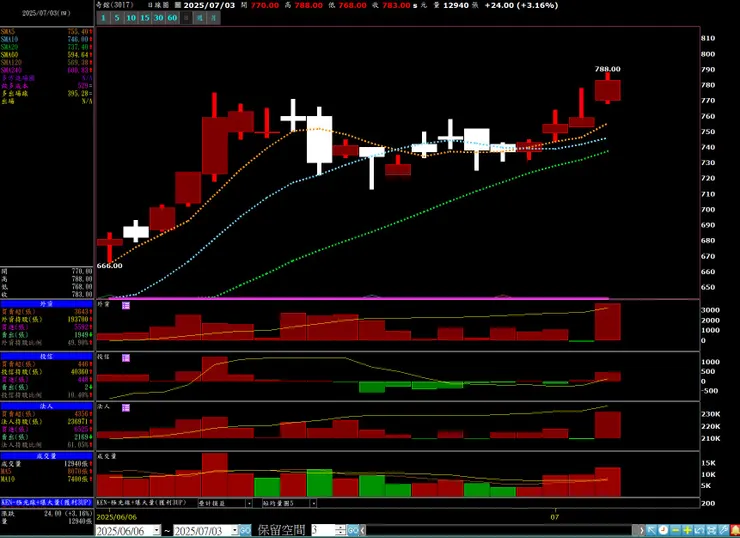The width and height of the screenshot is (740, 538).
Task: Select the 5-minute chart interval
Action: tap(117, 18)
